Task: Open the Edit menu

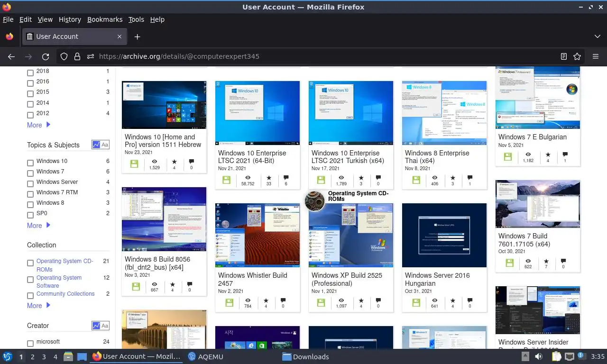Action: [26, 19]
